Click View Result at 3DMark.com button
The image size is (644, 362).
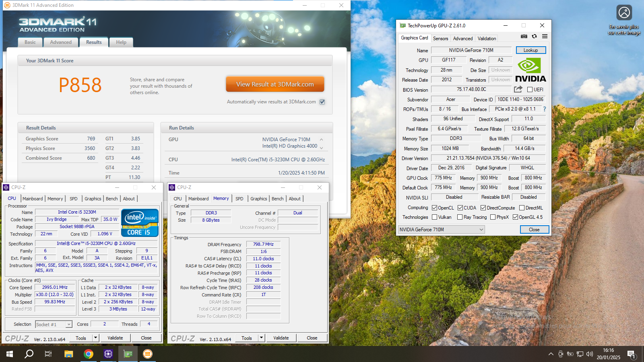tap(275, 84)
